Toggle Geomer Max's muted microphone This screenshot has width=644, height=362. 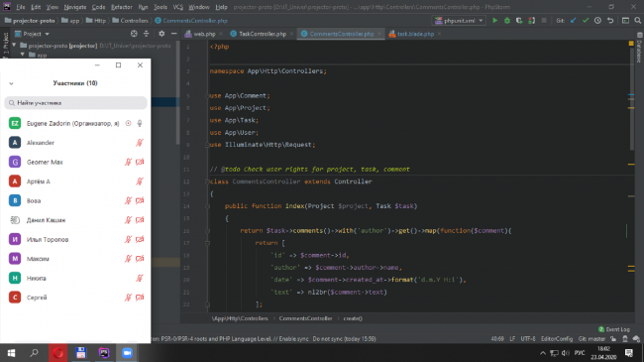click(x=128, y=162)
